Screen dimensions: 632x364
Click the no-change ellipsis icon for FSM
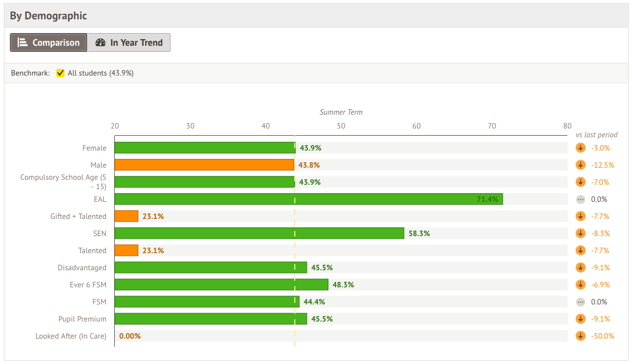pos(580,302)
